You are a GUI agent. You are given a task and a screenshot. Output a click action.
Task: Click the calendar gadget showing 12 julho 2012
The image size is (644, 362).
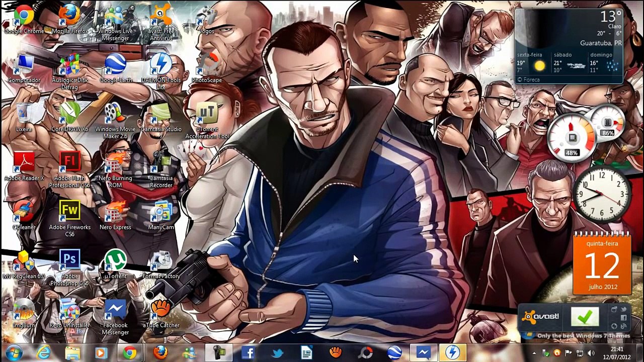pyautogui.click(x=602, y=264)
